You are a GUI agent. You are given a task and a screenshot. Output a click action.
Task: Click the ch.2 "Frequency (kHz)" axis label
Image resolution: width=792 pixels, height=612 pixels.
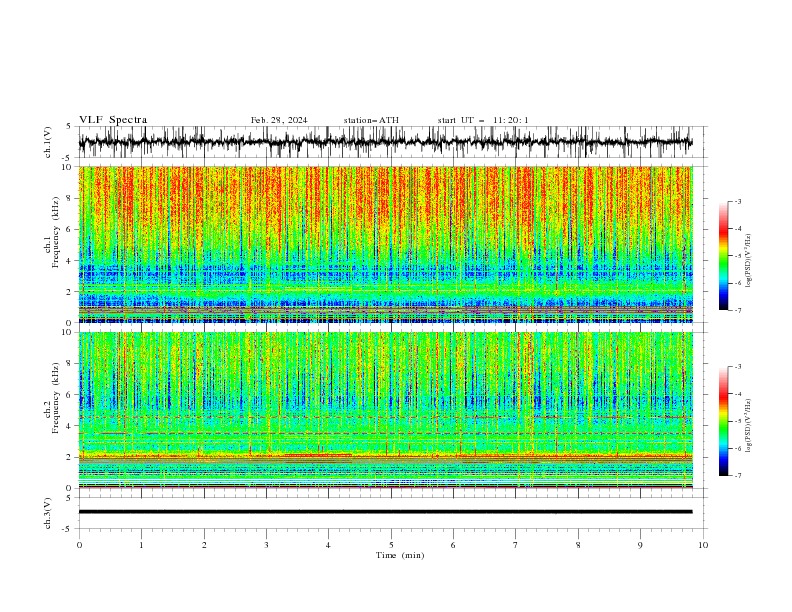pyautogui.click(x=56, y=397)
